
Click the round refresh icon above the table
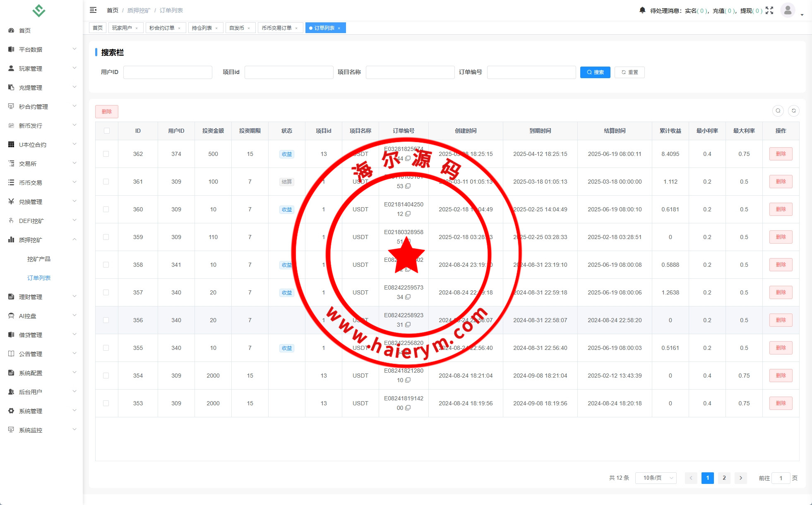794,111
